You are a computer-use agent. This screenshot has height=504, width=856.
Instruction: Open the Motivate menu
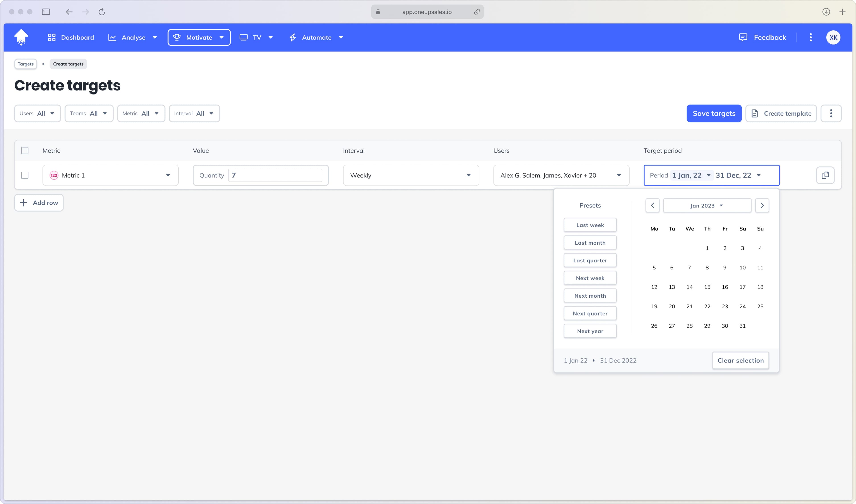pyautogui.click(x=199, y=37)
